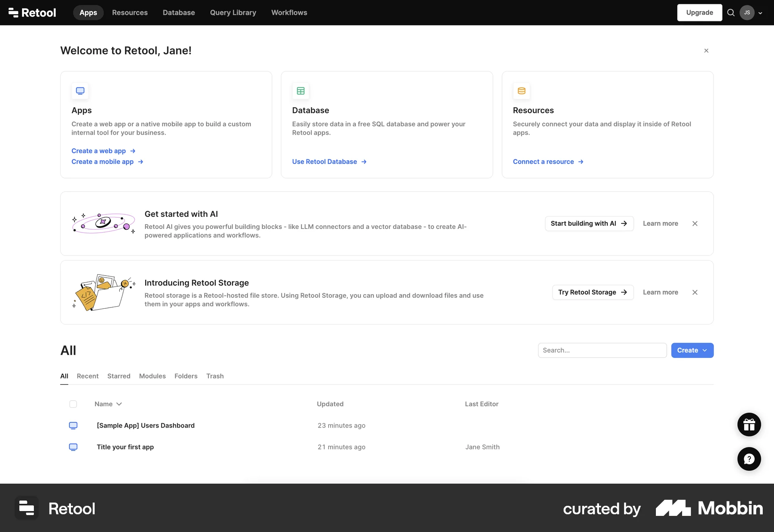Toggle the select-all checkbox in table header
The height and width of the screenshot is (532, 774).
(x=73, y=404)
